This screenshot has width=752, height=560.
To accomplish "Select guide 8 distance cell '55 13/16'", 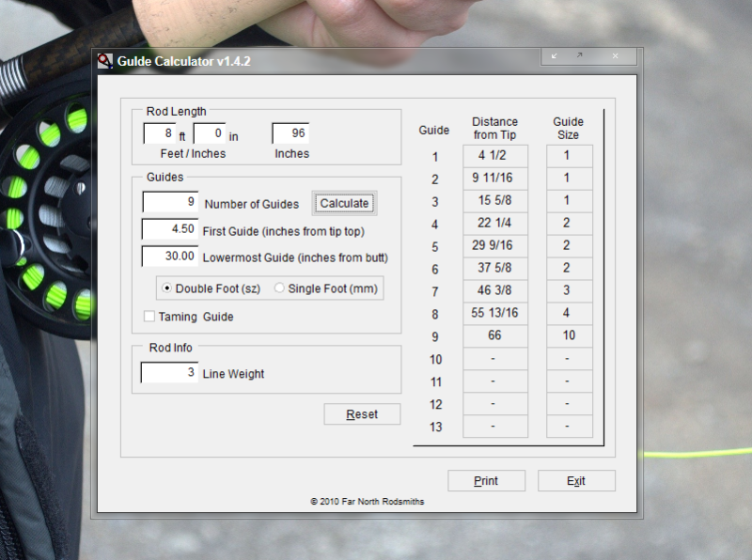I will (495, 314).
